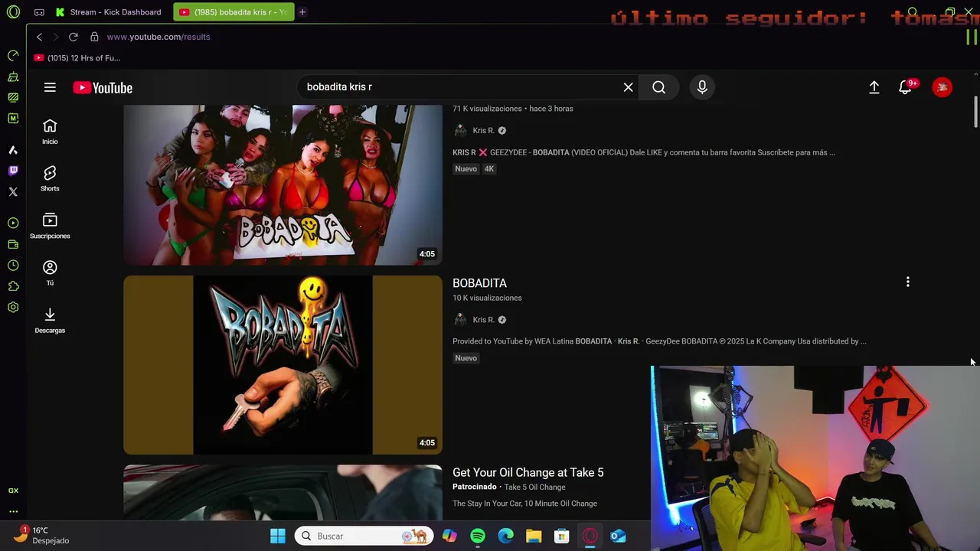
Task: Open Microsoft Store from the taskbar
Action: (562, 536)
